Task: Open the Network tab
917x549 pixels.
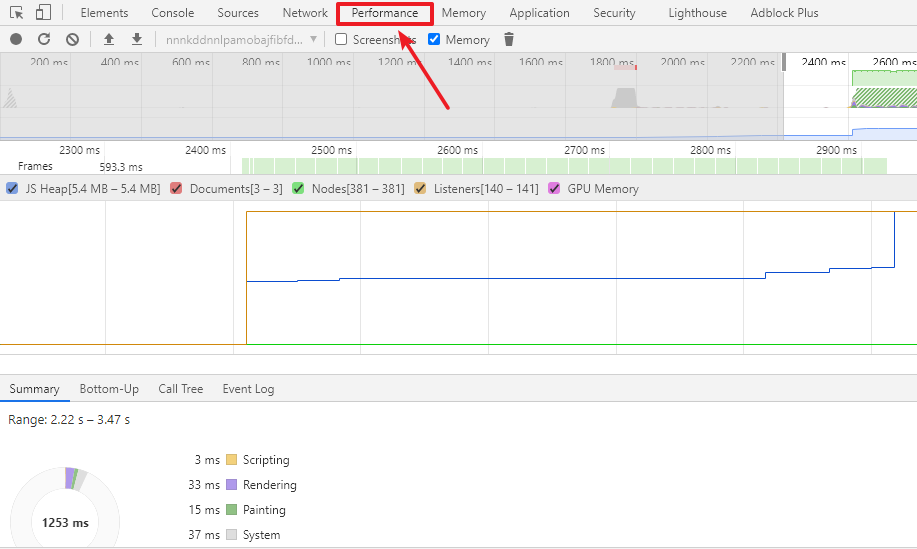Action: pos(305,13)
